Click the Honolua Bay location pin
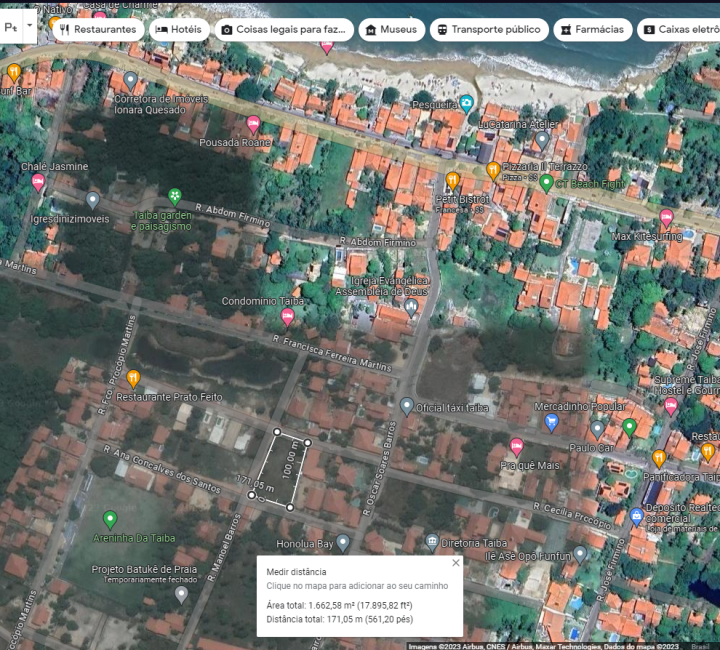This screenshot has height=650, width=720. 343,543
